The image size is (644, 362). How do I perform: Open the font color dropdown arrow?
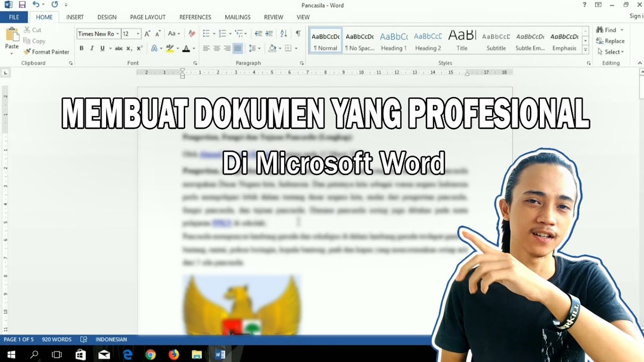pyautogui.click(x=194, y=49)
